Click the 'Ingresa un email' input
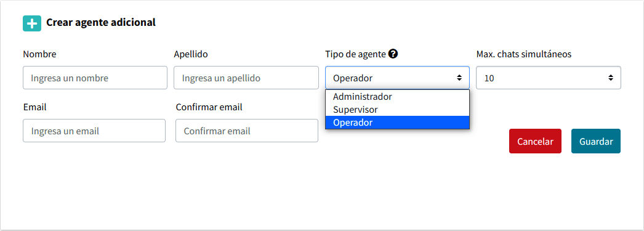The height and width of the screenshot is (231, 644). coord(94,131)
